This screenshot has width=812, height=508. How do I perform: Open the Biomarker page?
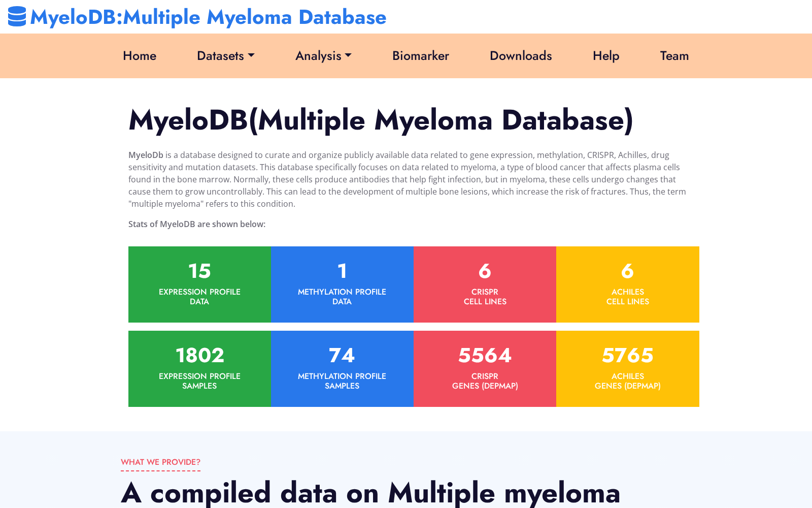(x=421, y=56)
